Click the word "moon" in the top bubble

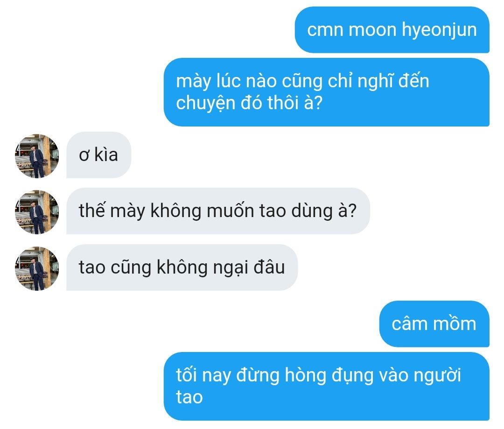pos(372,30)
